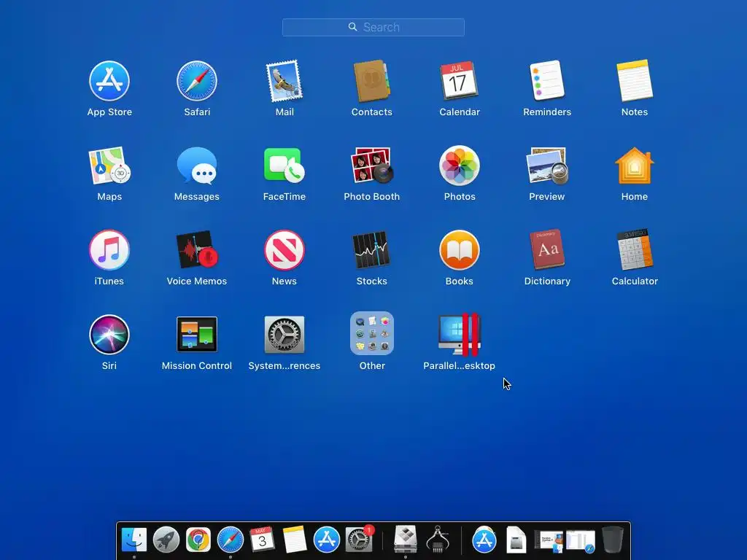The width and height of the screenshot is (747, 560).
Task: Open Mission Control
Action: 197,334
